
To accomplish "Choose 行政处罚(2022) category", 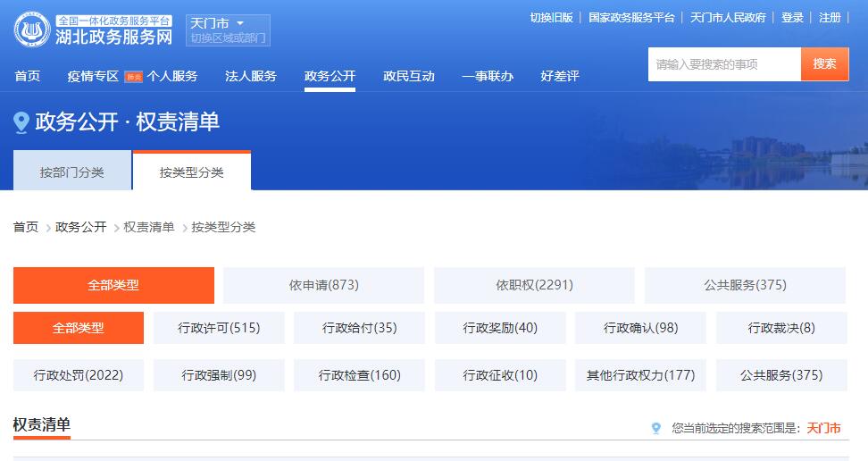I will point(78,374).
